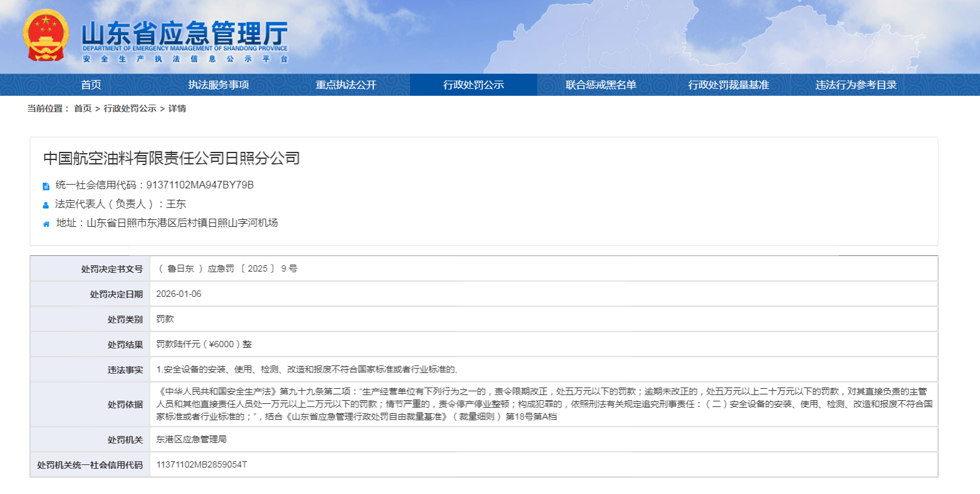The height and width of the screenshot is (494, 980).
Task: Click the company name 中国航空油料有限责任公司日照分公司
Action: pos(171,158)
